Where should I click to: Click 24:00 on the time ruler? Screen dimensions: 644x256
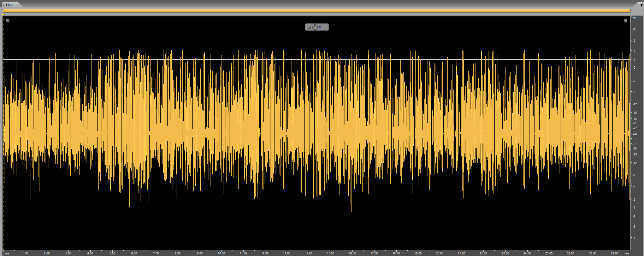(527, 253)
